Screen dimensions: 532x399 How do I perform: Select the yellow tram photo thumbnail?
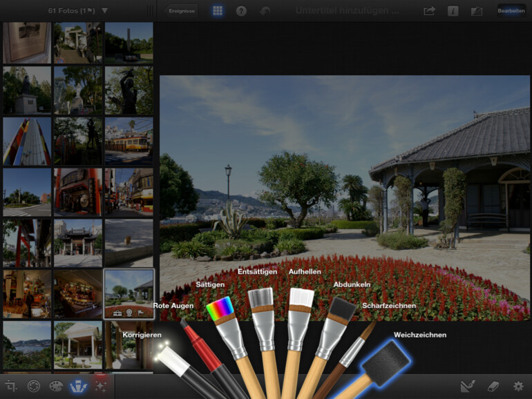[x=129, y=142]
